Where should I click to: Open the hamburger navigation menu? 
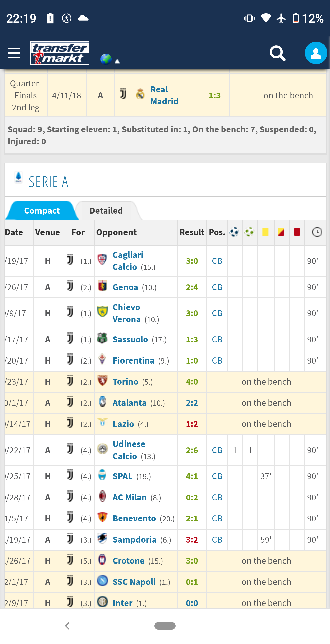(14, 53)
